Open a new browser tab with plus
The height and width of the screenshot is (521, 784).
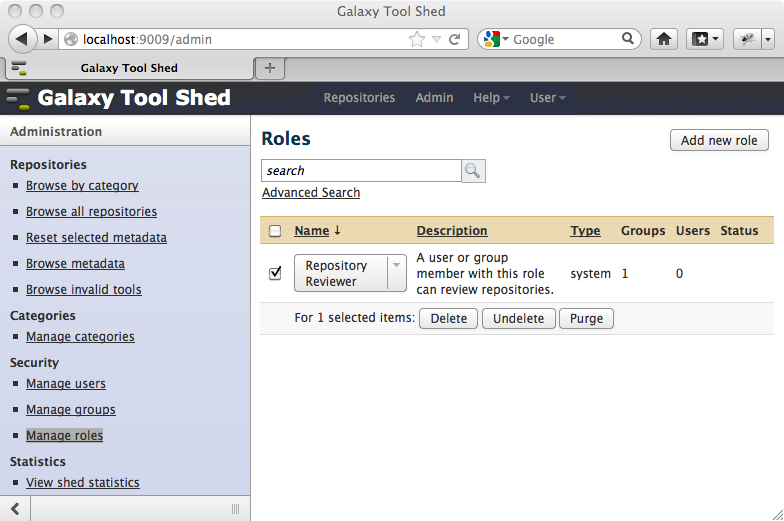pos(270,68)
